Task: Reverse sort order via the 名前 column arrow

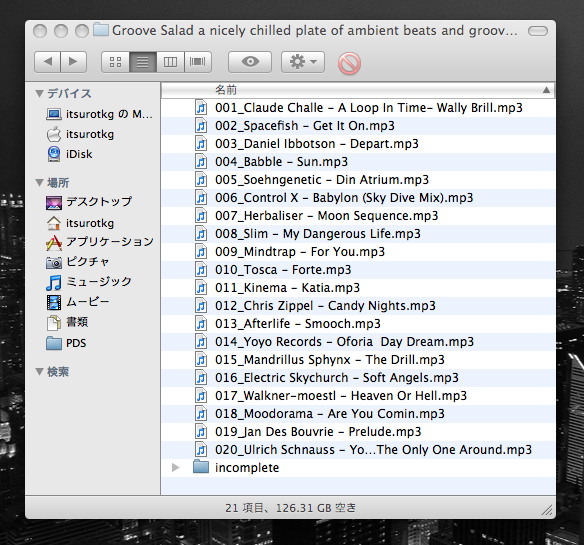Action: pyautogui.click(x=546, y=90)
